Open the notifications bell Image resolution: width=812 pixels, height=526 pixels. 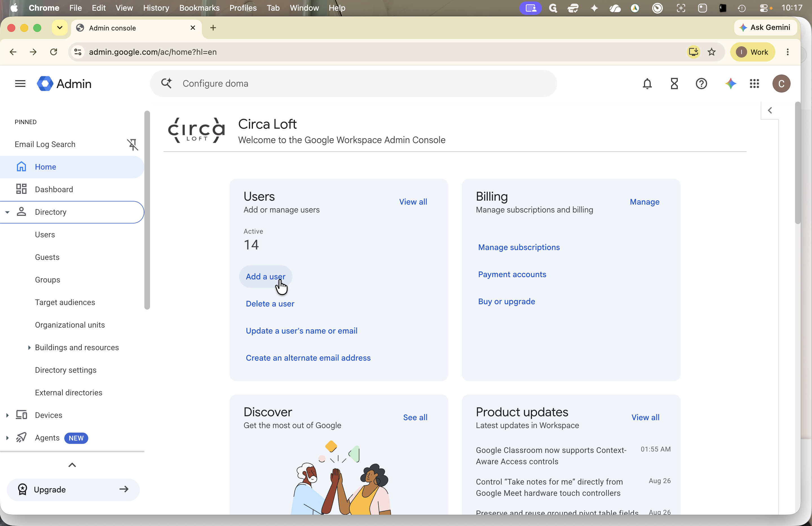coord(647,84)
